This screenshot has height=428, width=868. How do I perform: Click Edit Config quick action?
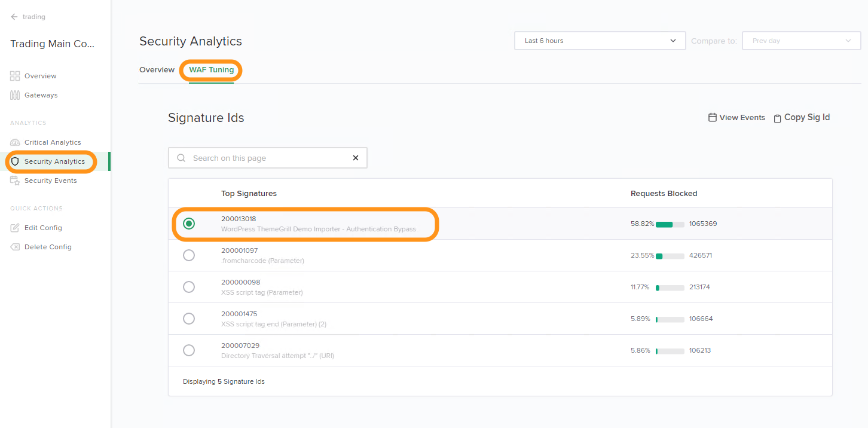[43, 228]
